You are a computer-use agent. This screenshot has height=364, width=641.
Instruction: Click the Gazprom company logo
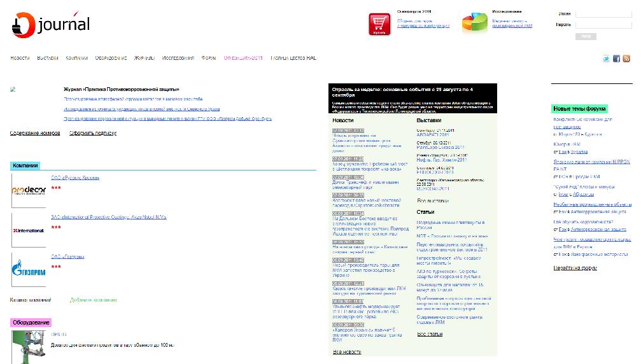(29, 270)
